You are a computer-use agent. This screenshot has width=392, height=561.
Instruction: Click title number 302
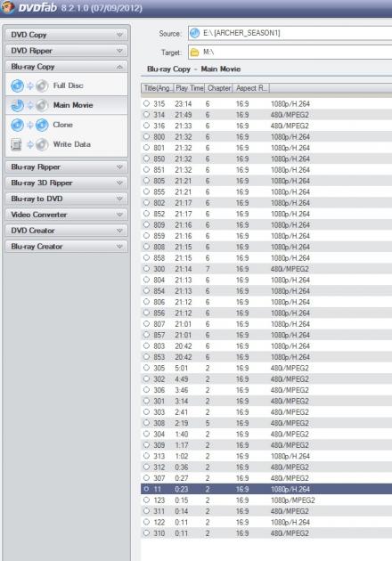coord(159,378)
